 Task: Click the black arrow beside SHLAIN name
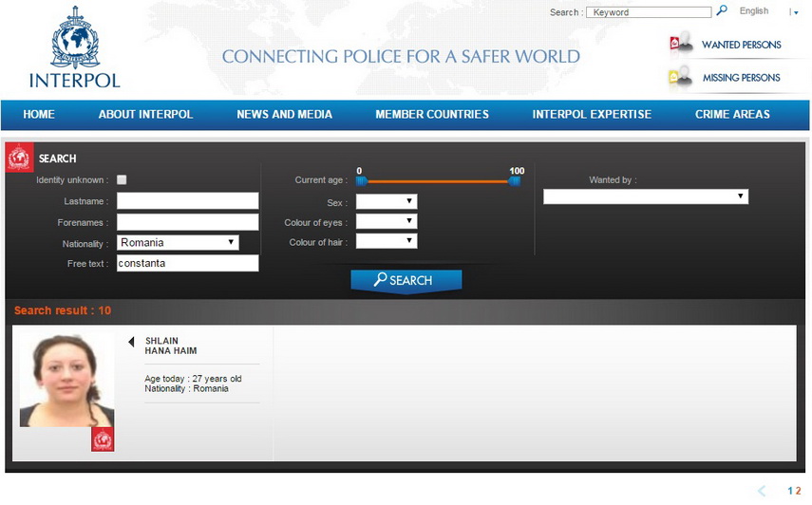tap(131, 342)
